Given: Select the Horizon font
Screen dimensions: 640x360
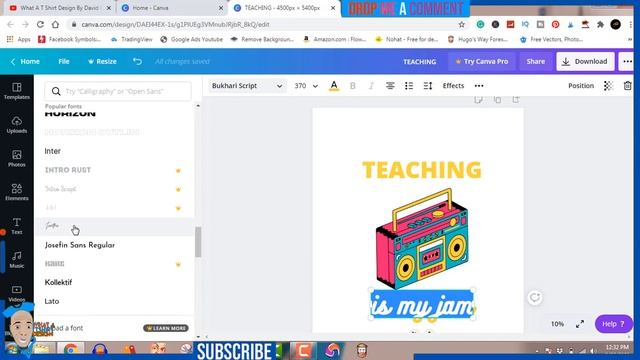Looking at the screenshot, I should pos(70,114).
